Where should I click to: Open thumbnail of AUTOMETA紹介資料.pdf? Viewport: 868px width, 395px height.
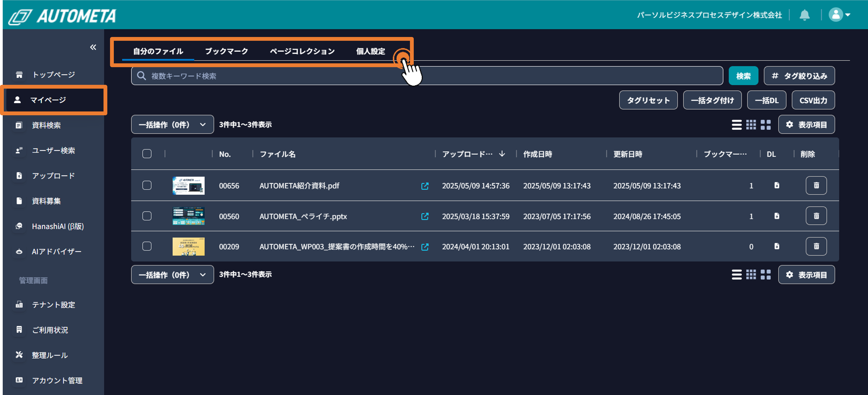pyautogui.click(x=188, y=185)
